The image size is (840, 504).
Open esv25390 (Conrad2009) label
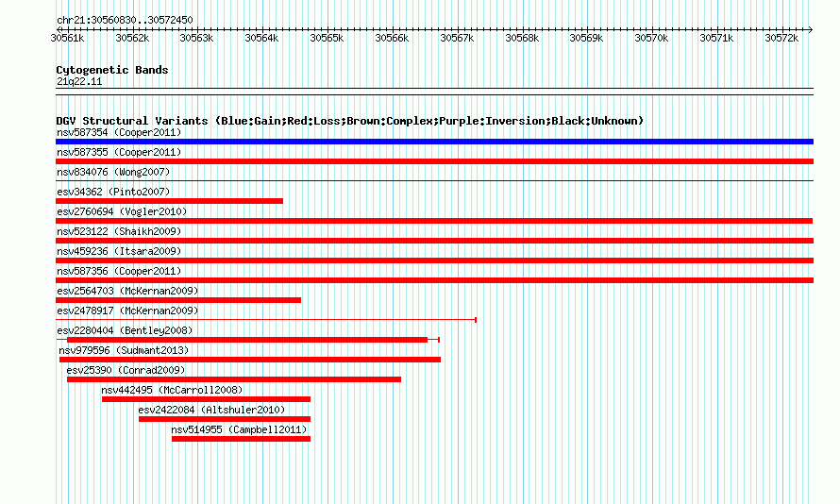click(x=126, y=370)
